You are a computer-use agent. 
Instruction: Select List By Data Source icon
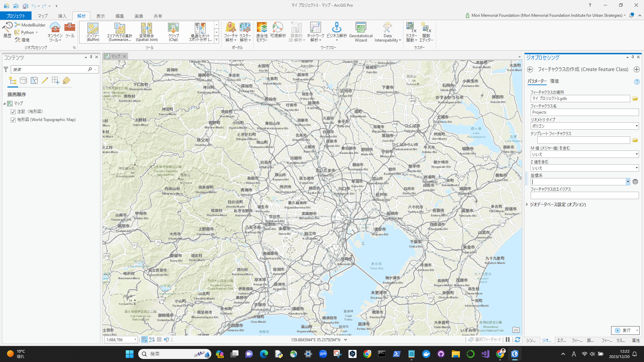point(23,80)
